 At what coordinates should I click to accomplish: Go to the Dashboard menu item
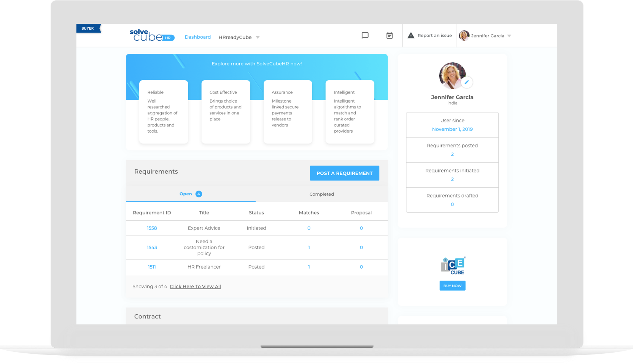coord(197,37)
